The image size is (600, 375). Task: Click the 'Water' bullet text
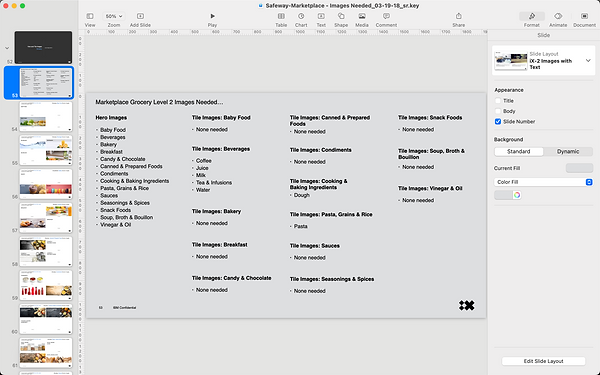[203, 190]
